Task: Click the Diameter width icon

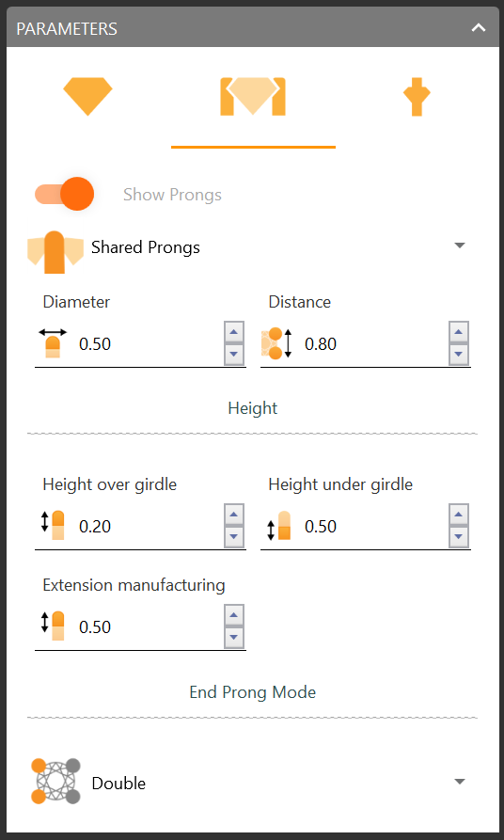Action: (x=53, y=343)
